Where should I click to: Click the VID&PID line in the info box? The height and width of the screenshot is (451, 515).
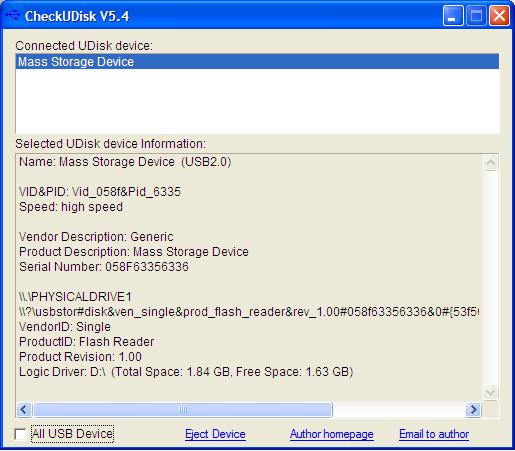[100, 192]
